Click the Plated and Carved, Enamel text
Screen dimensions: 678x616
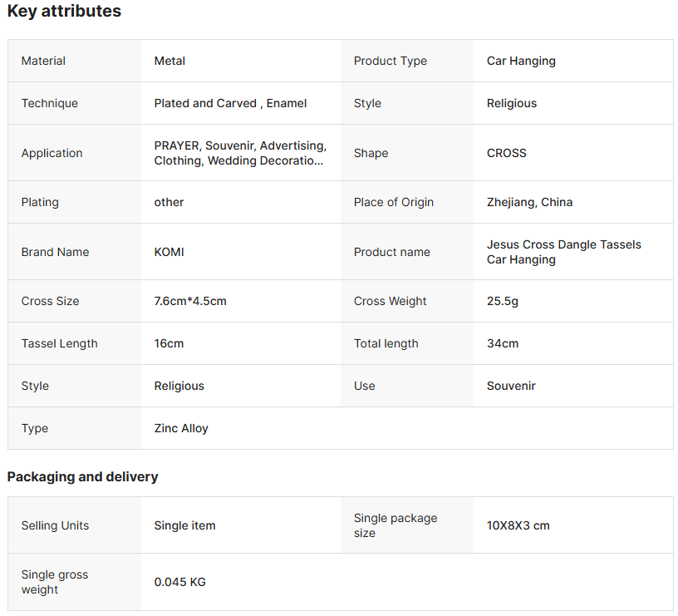pos(230,103)
